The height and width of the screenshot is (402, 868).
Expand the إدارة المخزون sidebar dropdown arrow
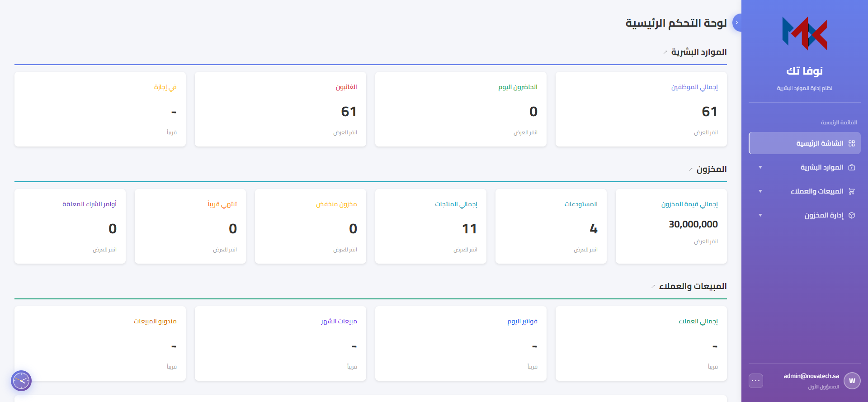[x=760, y=215]
